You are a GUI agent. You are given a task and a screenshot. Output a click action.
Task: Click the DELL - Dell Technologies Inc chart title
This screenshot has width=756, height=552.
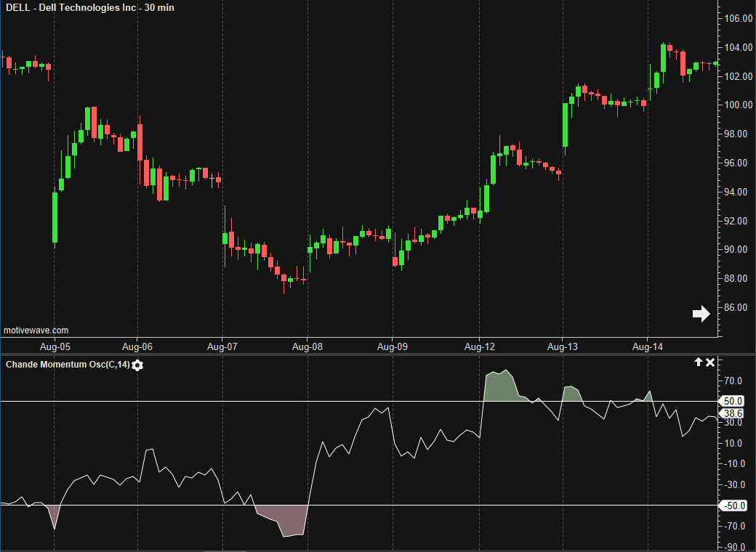tap(89, 8)
